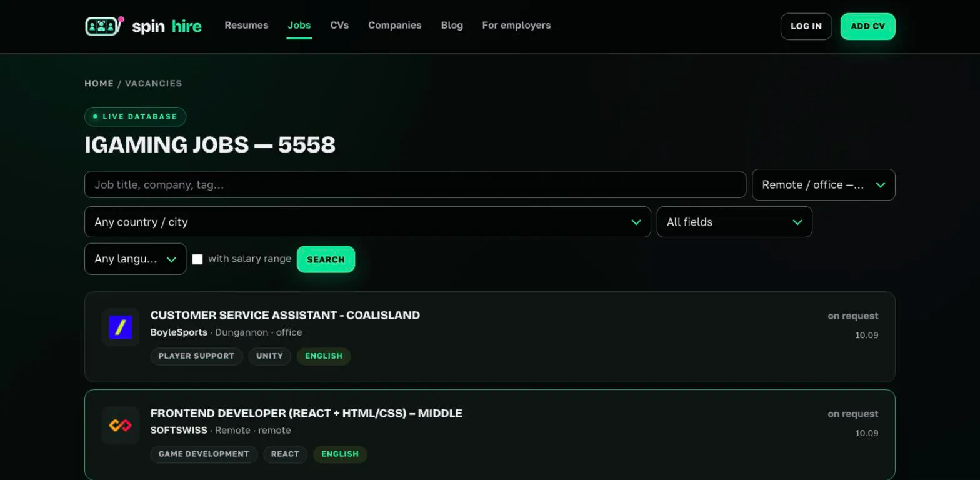Select the Jobs nav item

click(299, 26)
